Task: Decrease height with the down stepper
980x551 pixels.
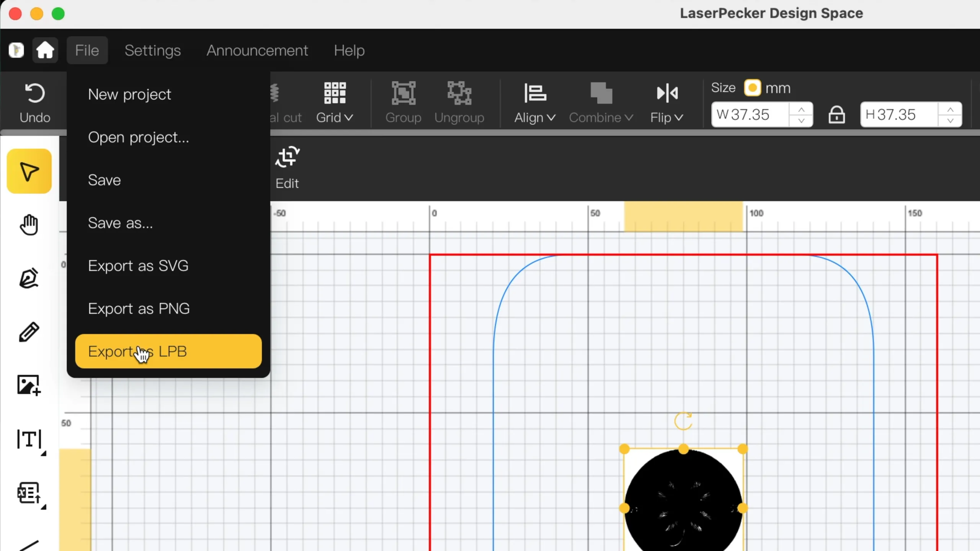Action: point(950,120)
